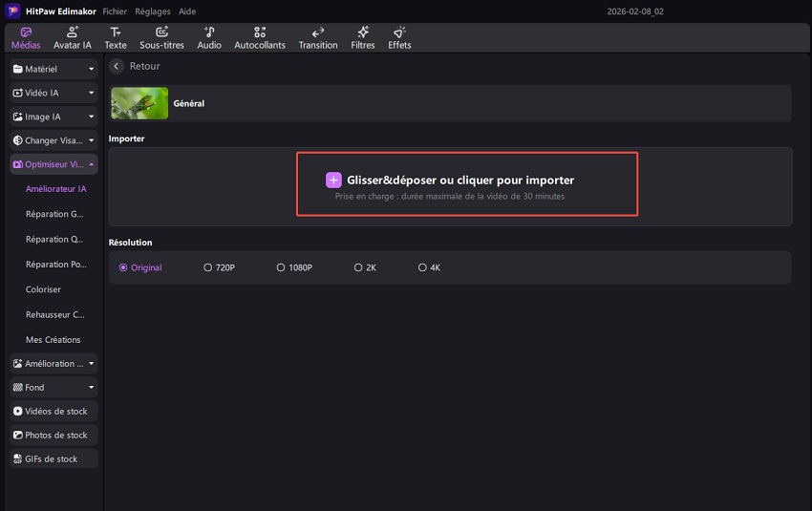Screen dimensions: 812x511
Task: Click the purple plus import icon
Action: pos(333,181)
